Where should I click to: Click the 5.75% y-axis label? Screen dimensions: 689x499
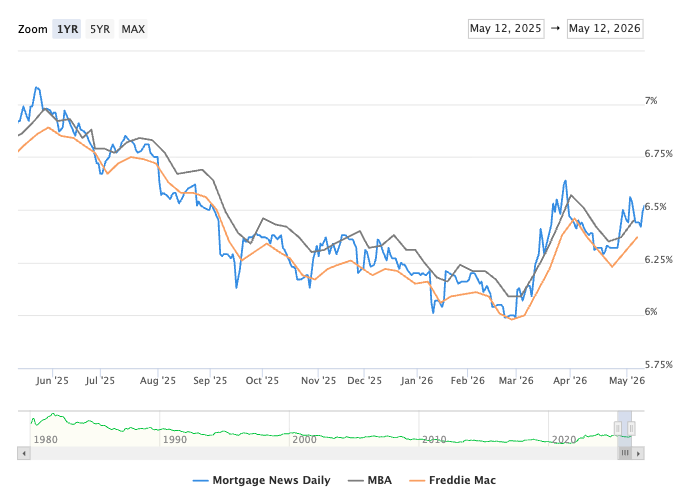tap(659, 364)
